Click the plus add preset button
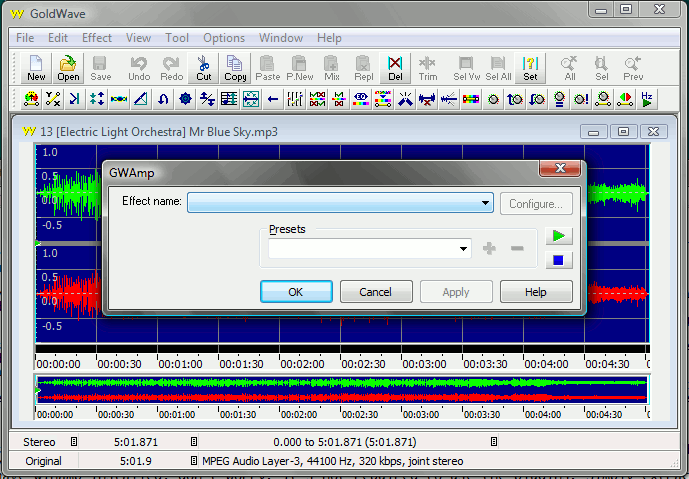 pyautogui.click(x=489, y=248)
